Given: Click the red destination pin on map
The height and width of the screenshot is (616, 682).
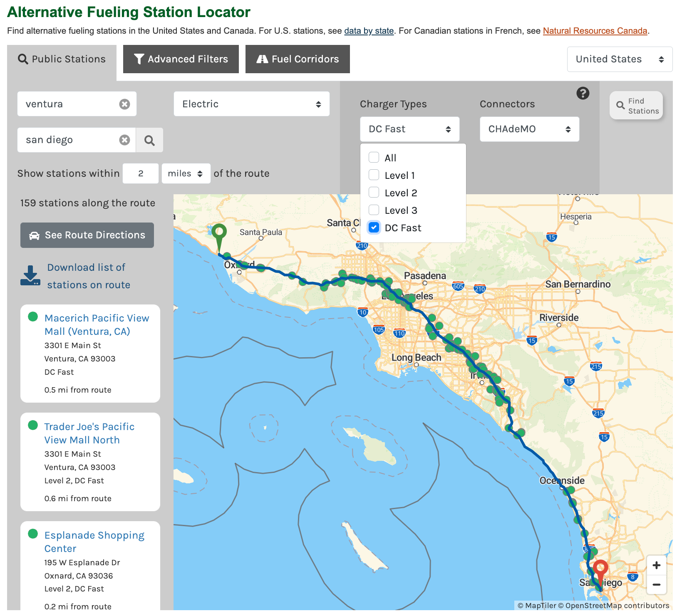Looking at the screenshot, I should point(600,569).
